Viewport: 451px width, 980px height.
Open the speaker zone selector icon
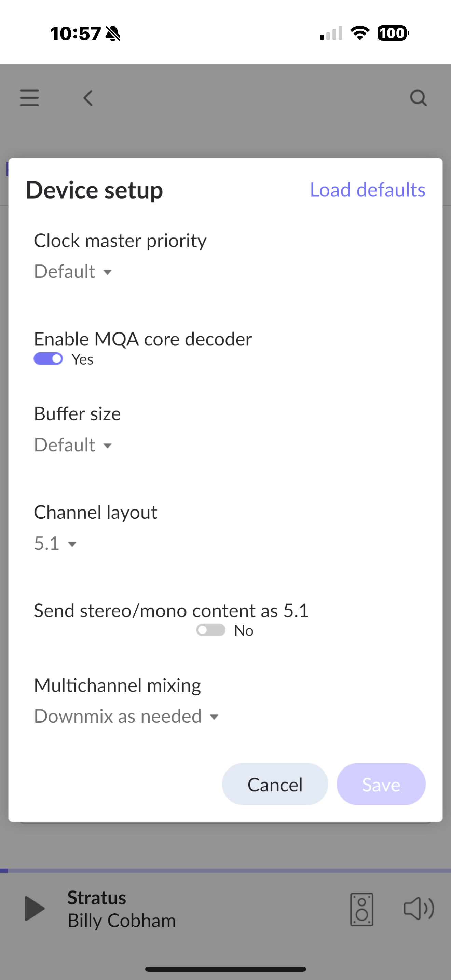(361, 909)
